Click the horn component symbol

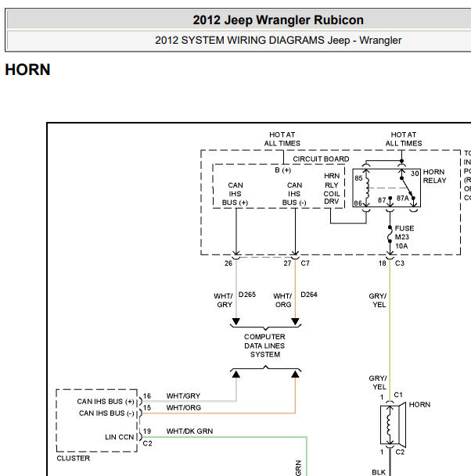point(393,424)
